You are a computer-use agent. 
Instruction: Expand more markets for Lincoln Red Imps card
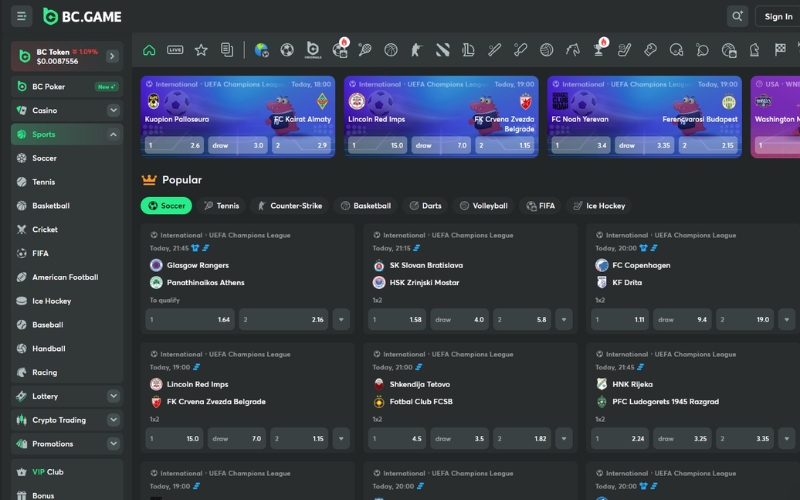click(x=341, y=438)
